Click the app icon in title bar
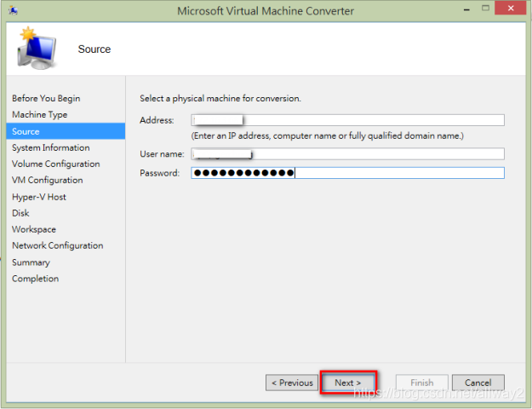532x409 pixels. [14, 10]
